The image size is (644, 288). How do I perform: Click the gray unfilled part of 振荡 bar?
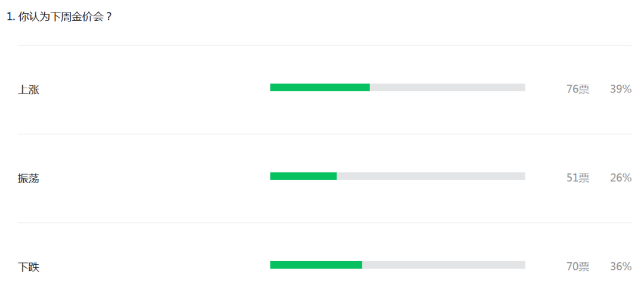click(x=431, y=176)
